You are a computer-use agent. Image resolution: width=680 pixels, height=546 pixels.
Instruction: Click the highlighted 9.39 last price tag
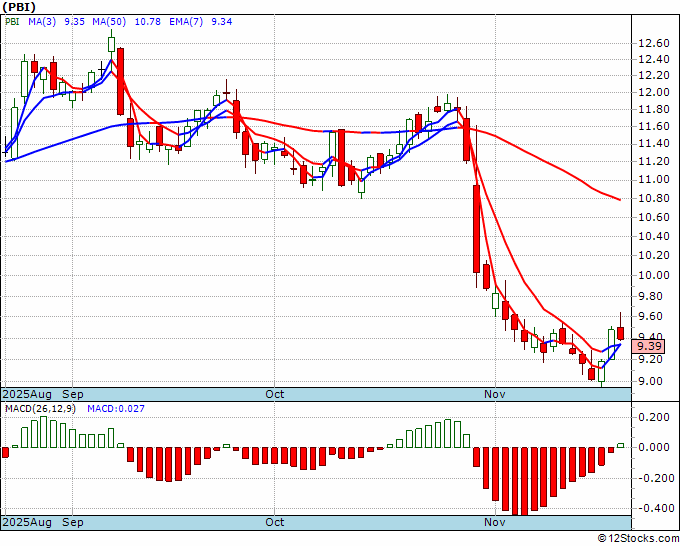(x=649, y=346)
